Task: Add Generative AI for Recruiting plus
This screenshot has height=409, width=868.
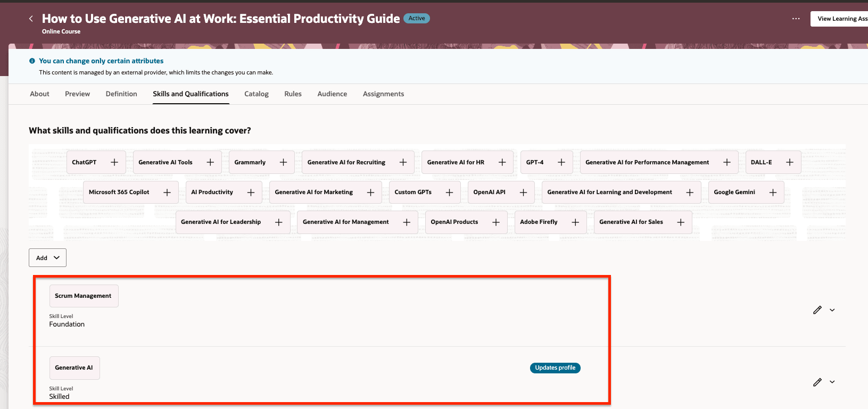Action: (x=403, y=162)
